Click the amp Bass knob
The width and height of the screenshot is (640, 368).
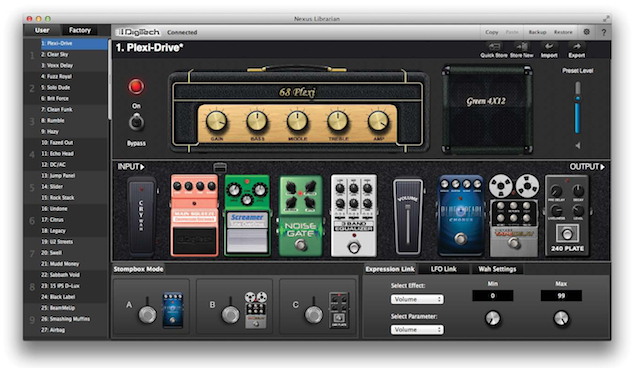[x=257, y=121]
